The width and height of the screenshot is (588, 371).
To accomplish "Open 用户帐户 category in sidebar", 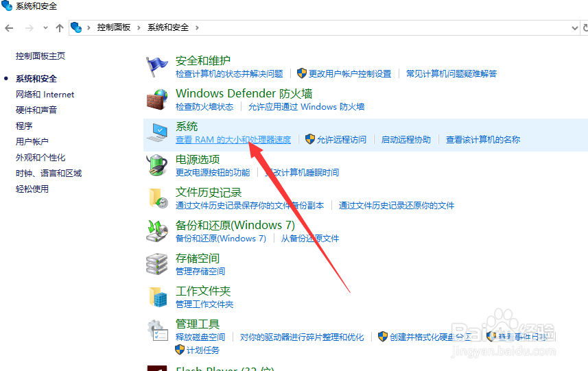I will point(32,142).
